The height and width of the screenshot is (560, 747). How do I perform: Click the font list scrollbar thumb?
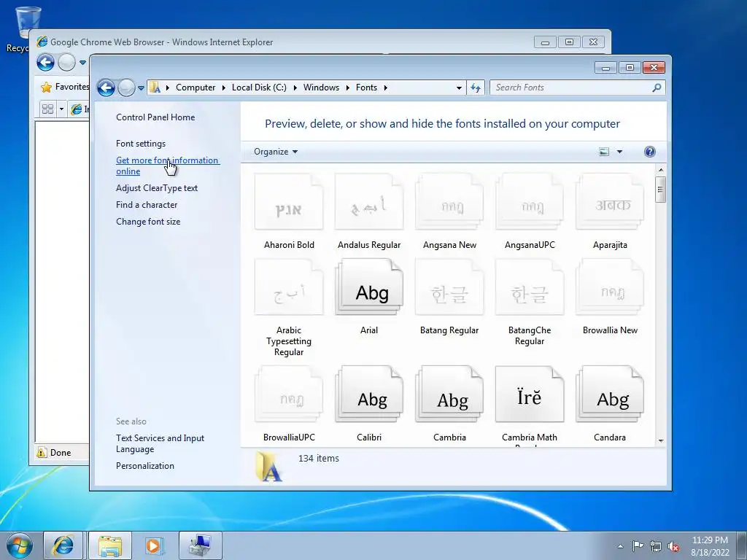click(660, 190)
